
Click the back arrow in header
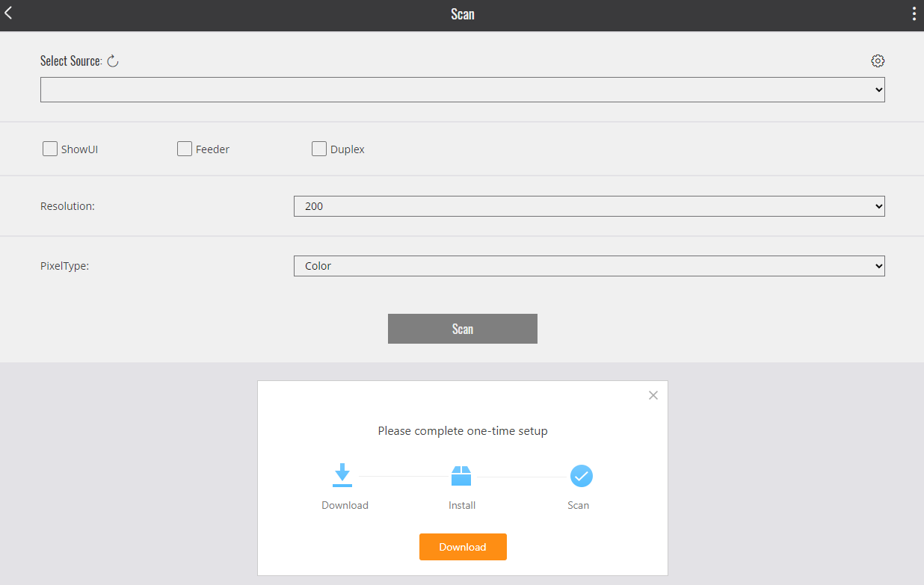click(x=9, y=13)
